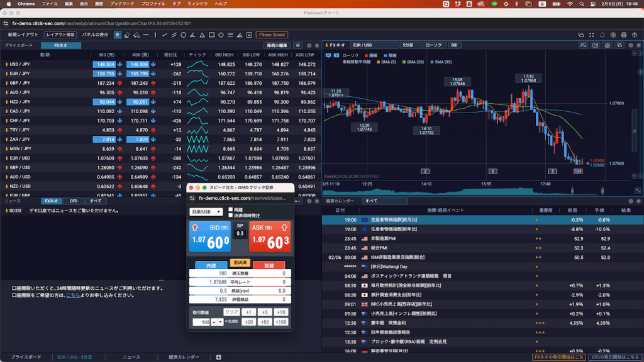Open macOS Spotlight search icon
Screen dimensions: 644x362
click(x=582, y=4)
